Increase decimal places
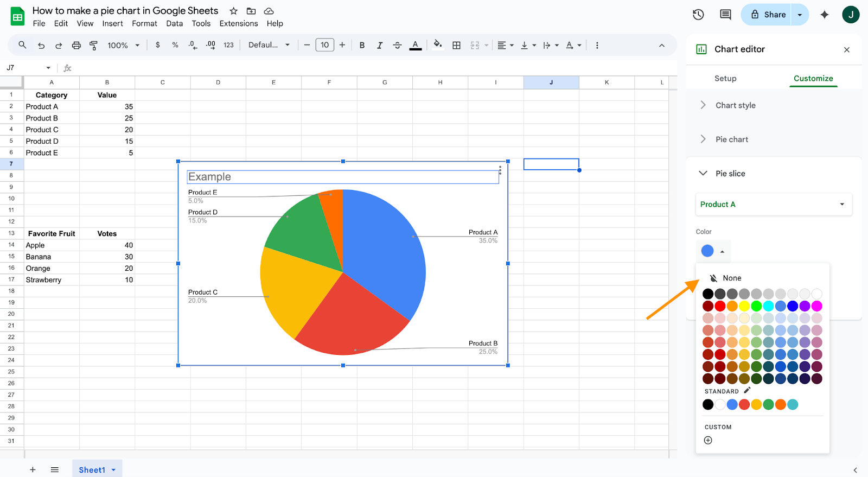 click(x=210, y=45)
